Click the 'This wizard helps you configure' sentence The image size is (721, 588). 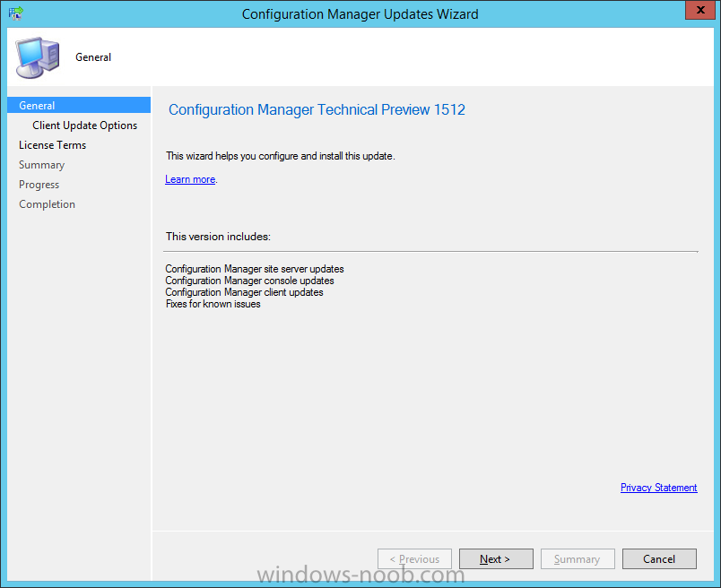click(x=281, y=156)
